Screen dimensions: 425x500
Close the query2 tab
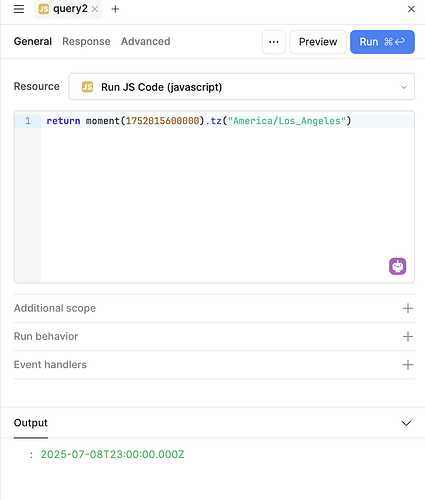coord(95,9)
